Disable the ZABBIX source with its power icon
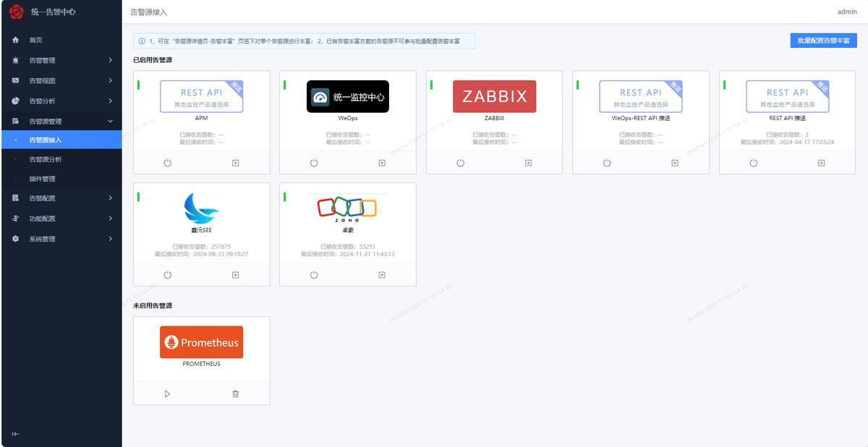 click(x=460, y=163)
